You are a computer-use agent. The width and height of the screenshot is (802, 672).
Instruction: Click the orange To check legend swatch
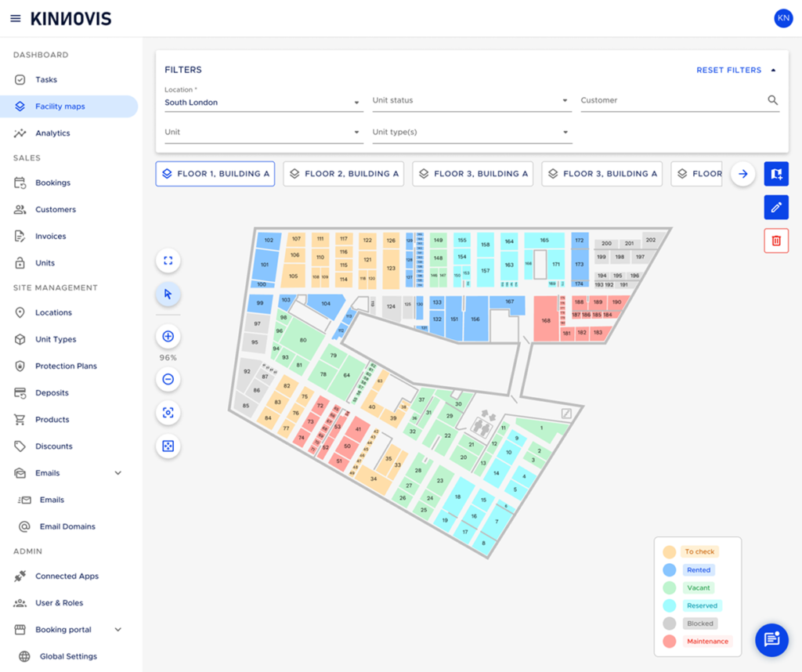click(x=669, y=552)
